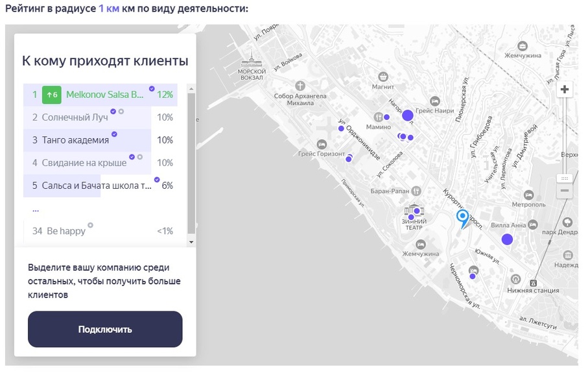Viewport: 588px width, 373px height.
Task: Click the Нижняя станция cable car icon
Action: pyautogui.click(x=533, y=283)
